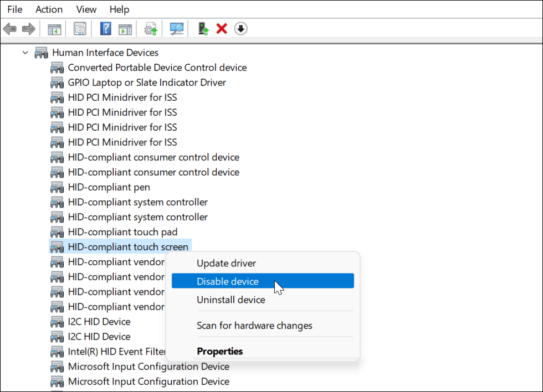Click the Scan for hardware changes toolbar icon
Viewport: 543px width, 392px height.
point(176,28)
